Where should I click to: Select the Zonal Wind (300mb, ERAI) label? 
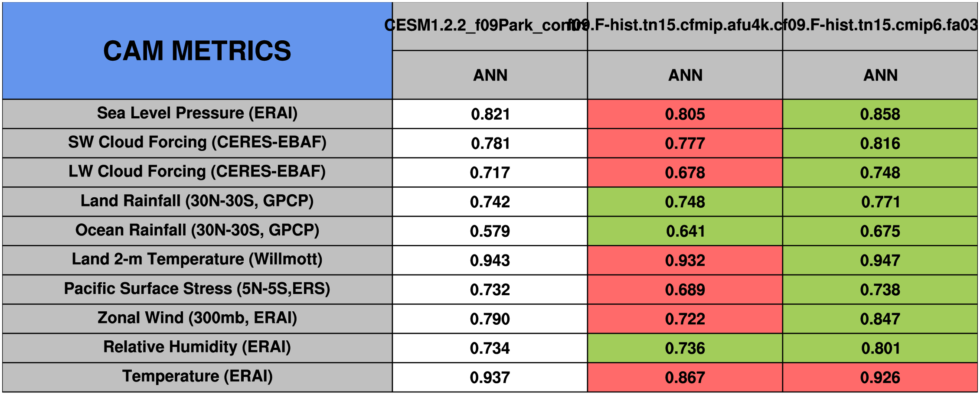(x=197, y=318)
